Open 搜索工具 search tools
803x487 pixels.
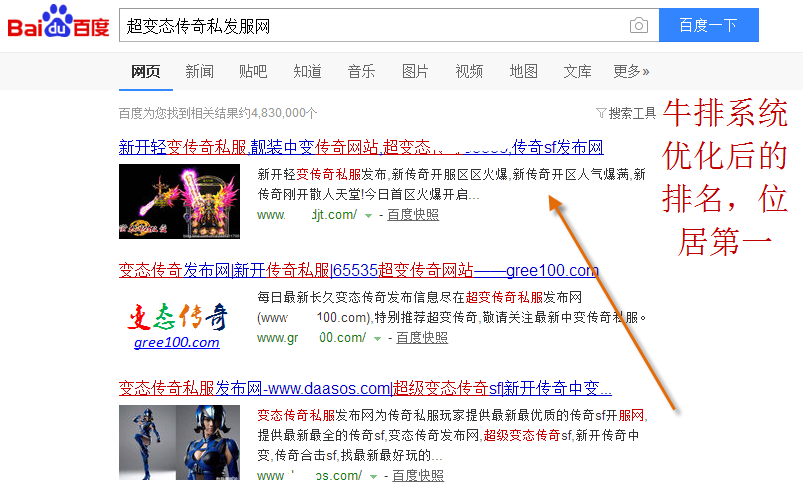click(632, 113)
